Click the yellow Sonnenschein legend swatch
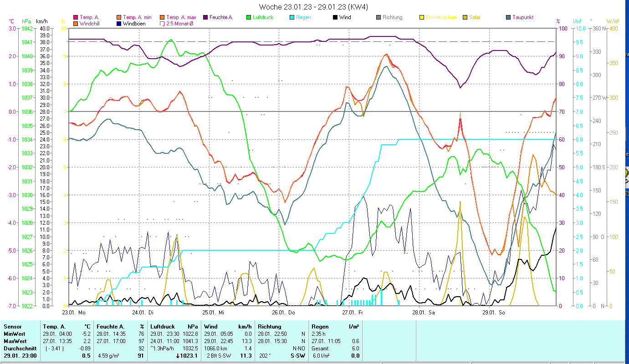The image size is (629, 364). 422,17
